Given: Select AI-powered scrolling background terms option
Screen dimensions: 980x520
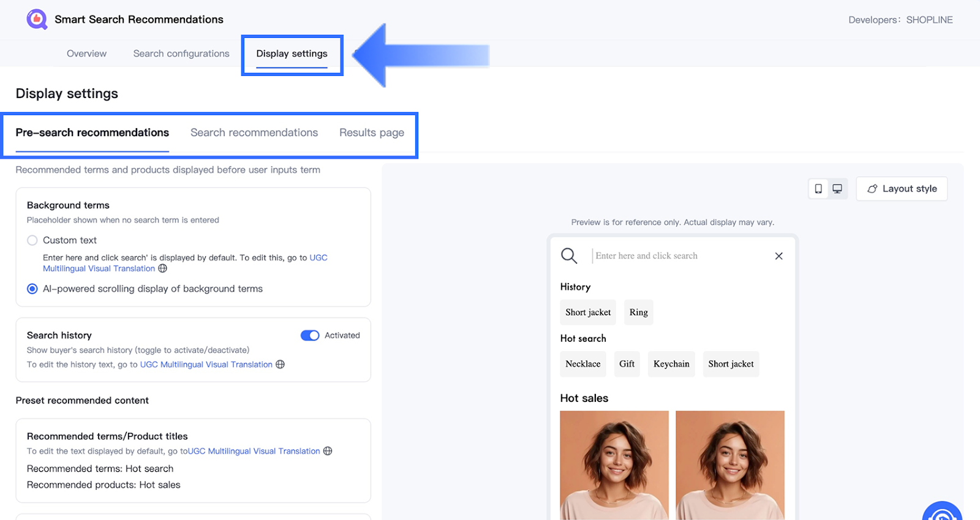Looking at the screenshot, I should click(x=32, y=288).
